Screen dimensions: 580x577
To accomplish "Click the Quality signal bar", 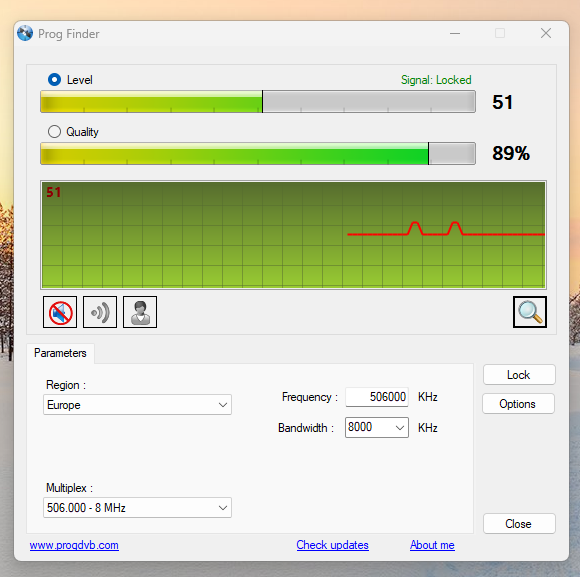I will point(258,153).
